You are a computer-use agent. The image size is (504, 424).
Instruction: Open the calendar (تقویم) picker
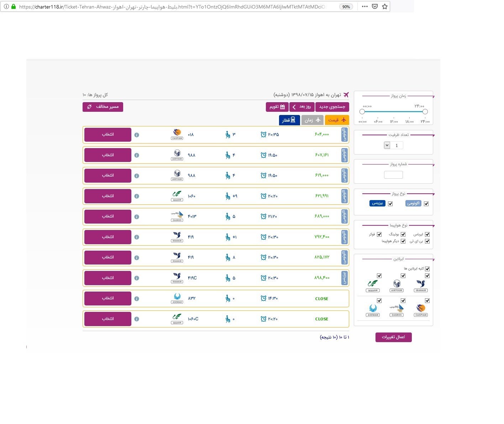coord(277,107)
